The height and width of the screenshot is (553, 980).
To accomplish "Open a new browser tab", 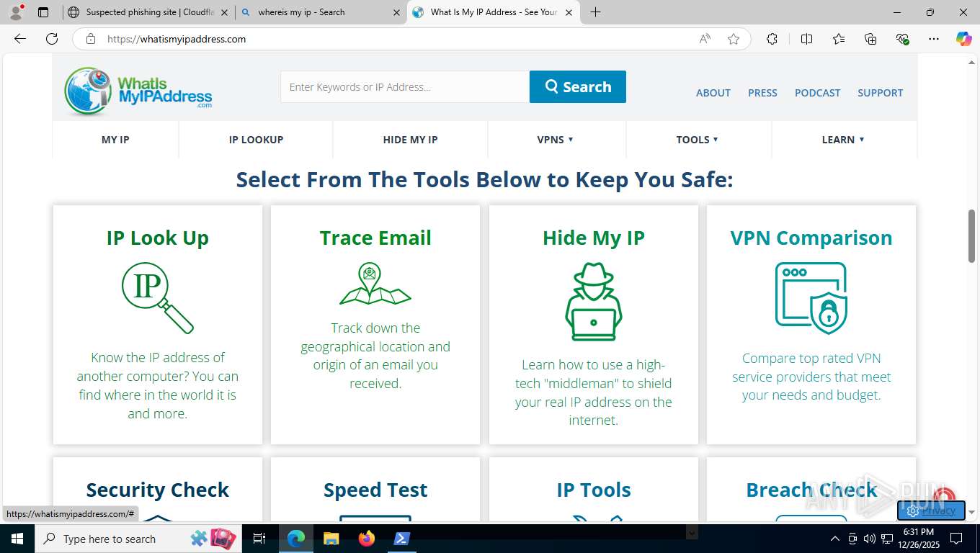I will (595, 12).
